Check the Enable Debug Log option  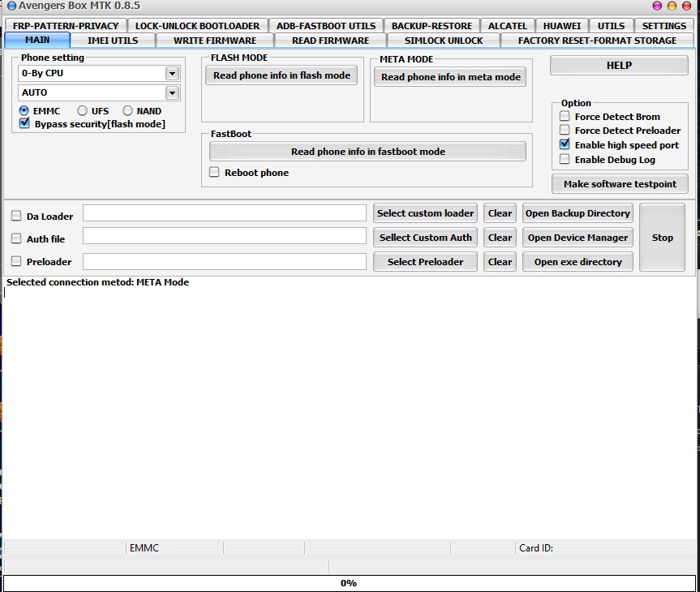[565, 160]
